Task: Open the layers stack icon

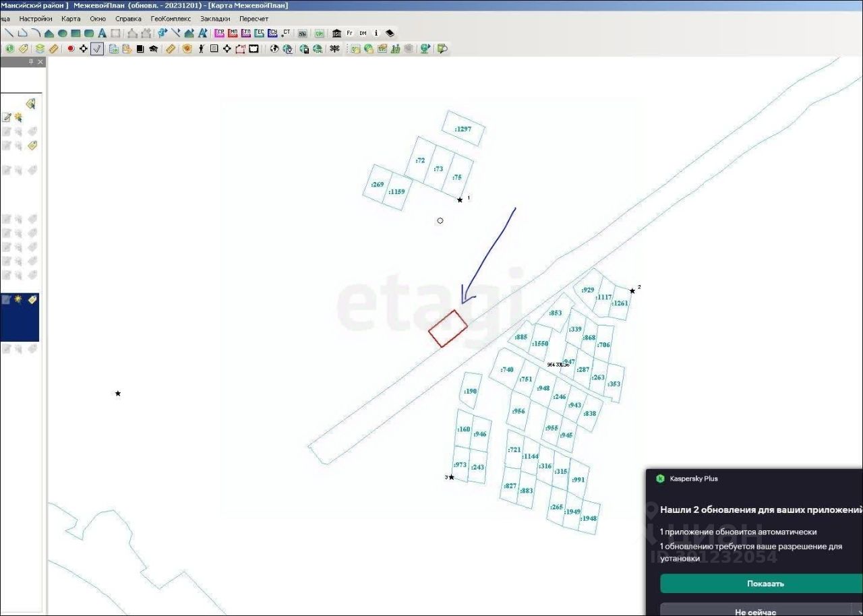Action: point(40,49)
